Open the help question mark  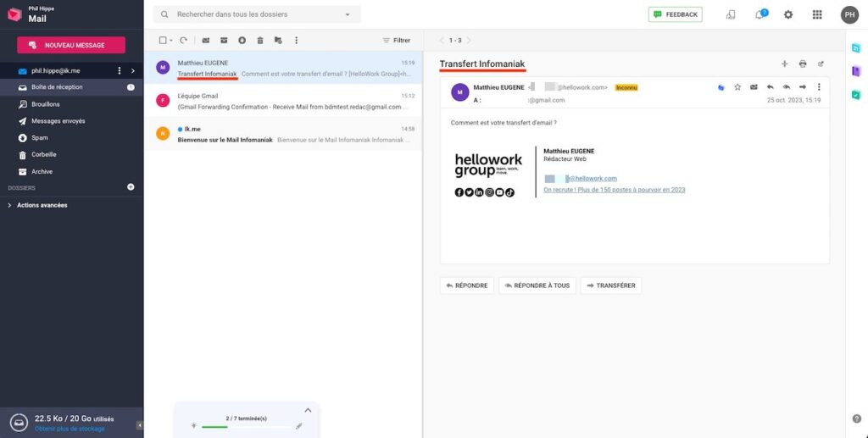pos(856,419)
